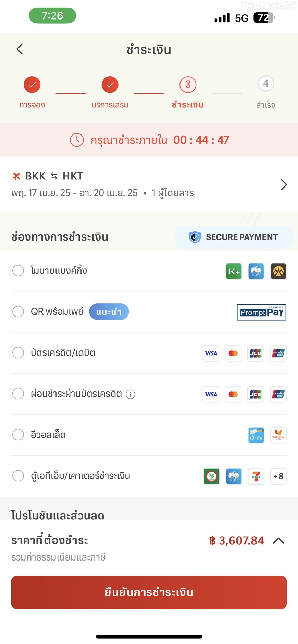Tap the PromptPay logo

pos(261,312)
